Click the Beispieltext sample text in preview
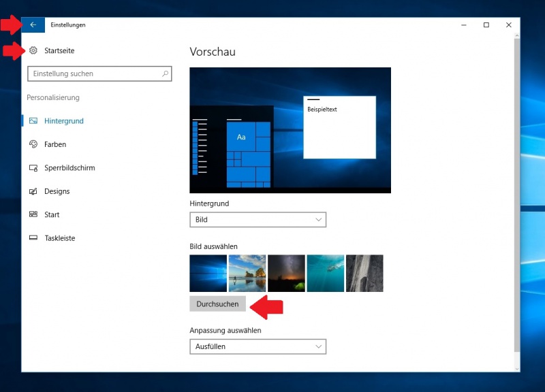 (x=322, y=110)
